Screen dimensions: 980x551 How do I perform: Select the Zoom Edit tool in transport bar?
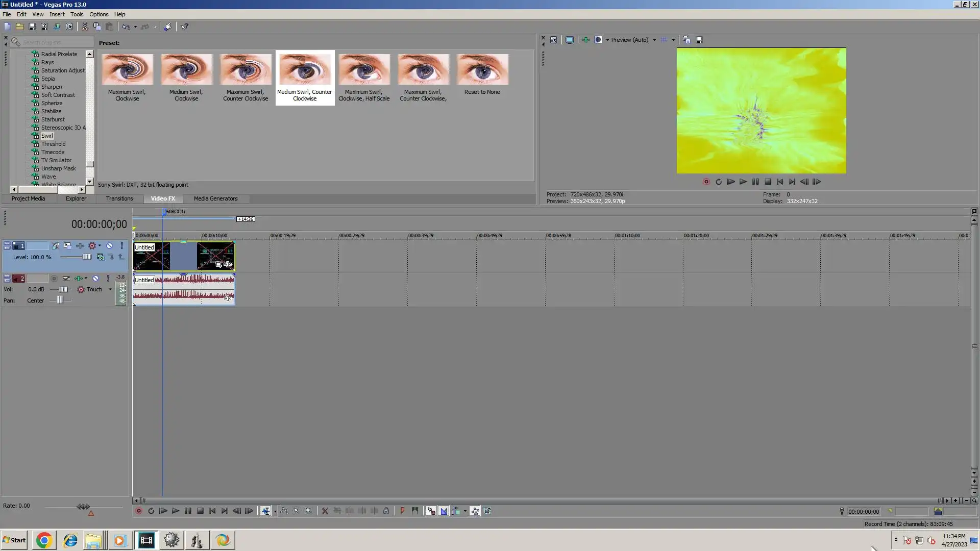(309, 511)
